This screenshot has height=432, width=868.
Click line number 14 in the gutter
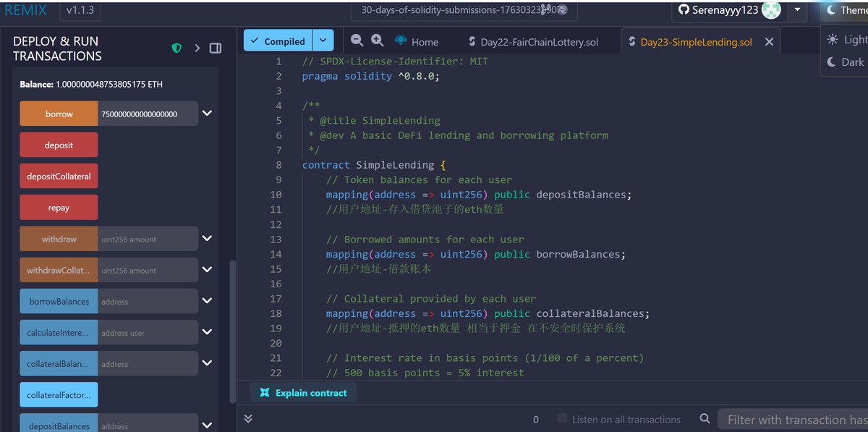(x=276, y=254)
